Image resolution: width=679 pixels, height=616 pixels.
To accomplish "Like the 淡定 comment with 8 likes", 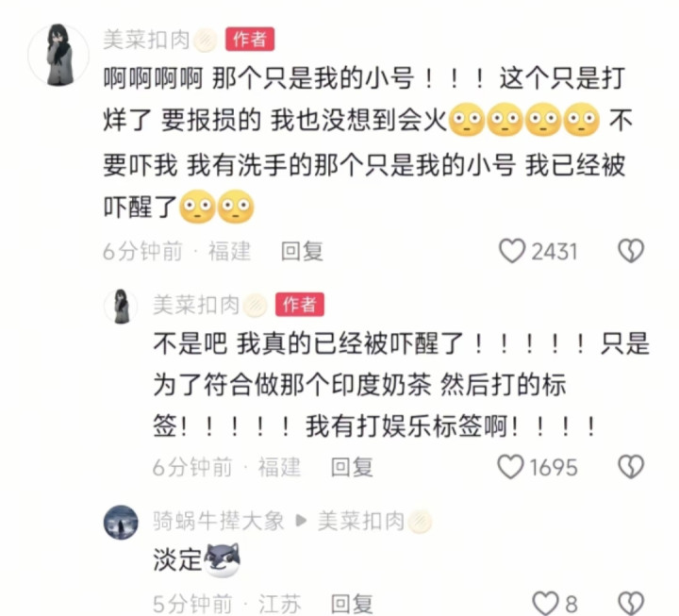I will (x=546, y=604).
